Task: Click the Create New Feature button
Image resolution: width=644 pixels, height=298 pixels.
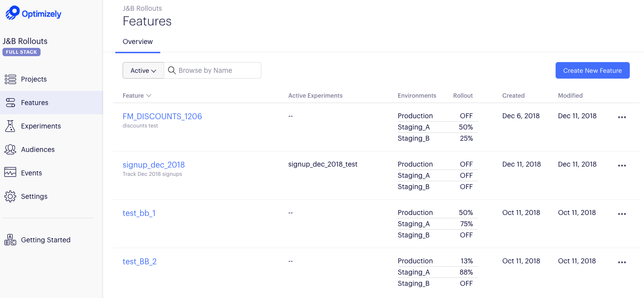Action: 592,70
